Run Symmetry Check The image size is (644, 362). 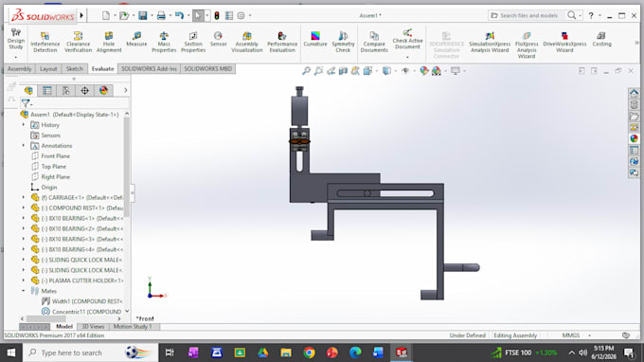[343, 42]
